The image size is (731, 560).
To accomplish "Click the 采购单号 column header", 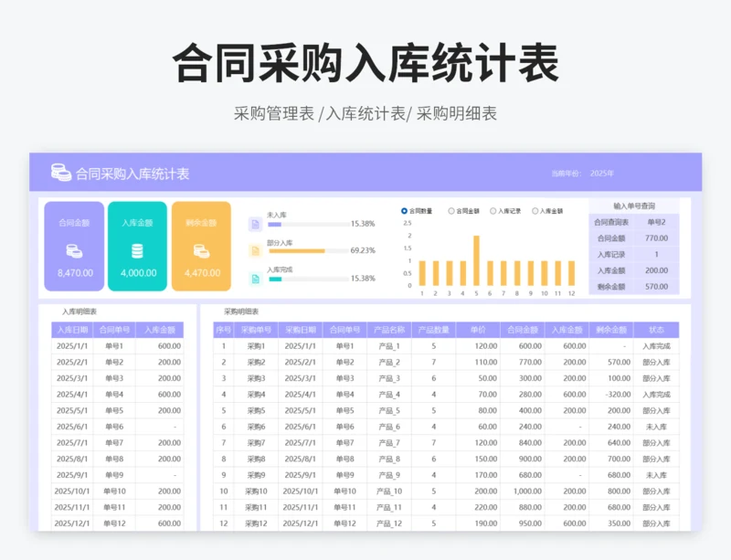I will coord(256,330).
